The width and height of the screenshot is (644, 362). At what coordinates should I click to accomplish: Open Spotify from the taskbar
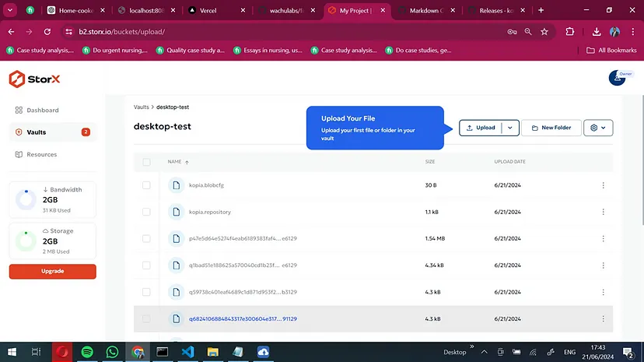click(x=87, y=352)
